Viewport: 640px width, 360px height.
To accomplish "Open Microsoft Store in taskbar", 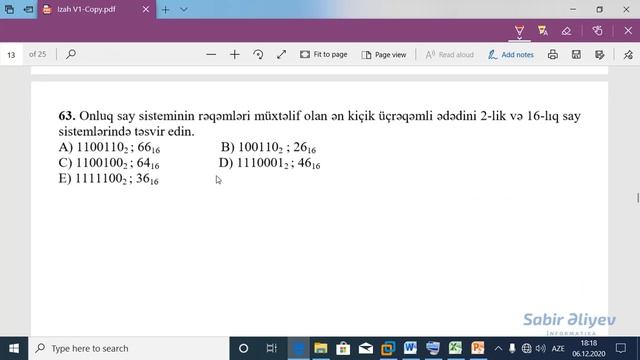I will pos(343,348).
